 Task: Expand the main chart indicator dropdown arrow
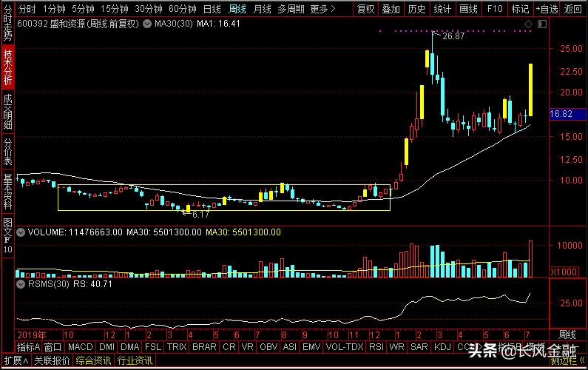[147, 24]
